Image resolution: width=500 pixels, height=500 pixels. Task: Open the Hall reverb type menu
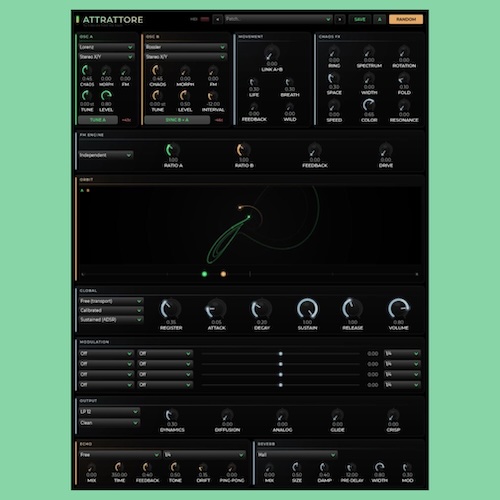[297, 455]
